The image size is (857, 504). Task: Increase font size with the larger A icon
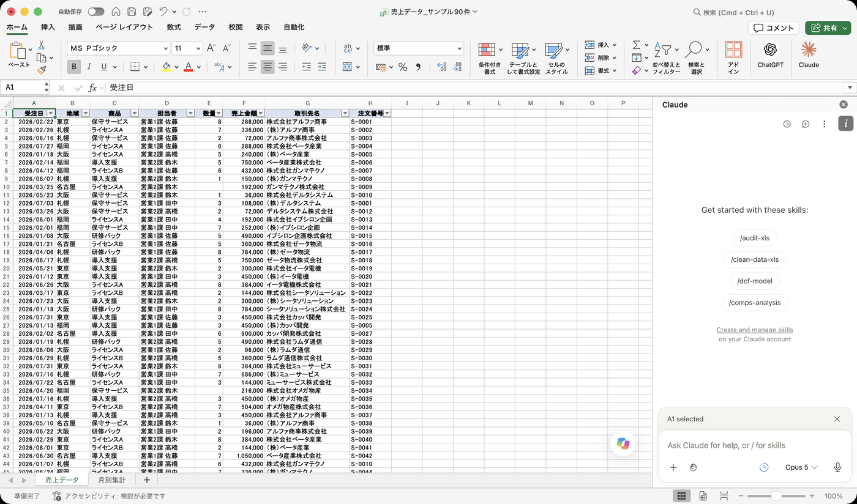[211, 48]
